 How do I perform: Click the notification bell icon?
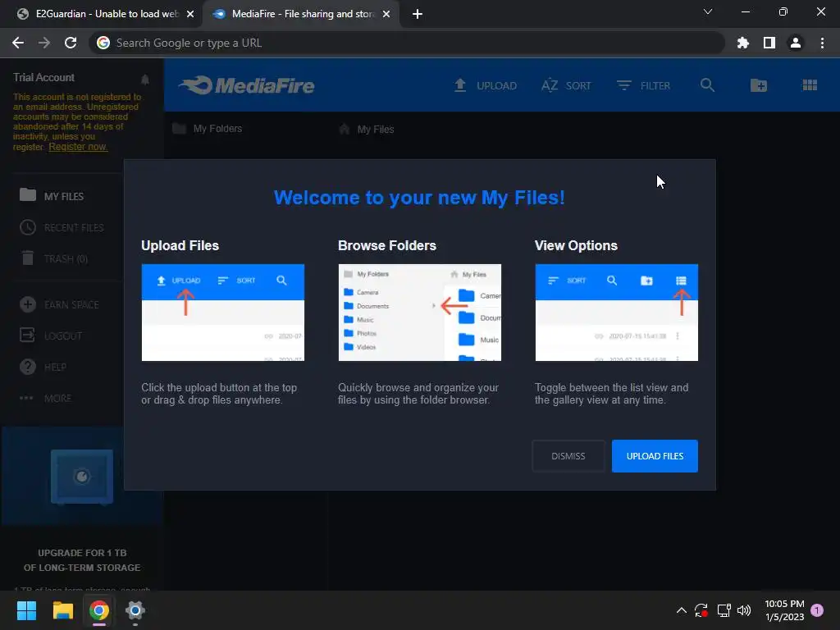click(144, 80)
